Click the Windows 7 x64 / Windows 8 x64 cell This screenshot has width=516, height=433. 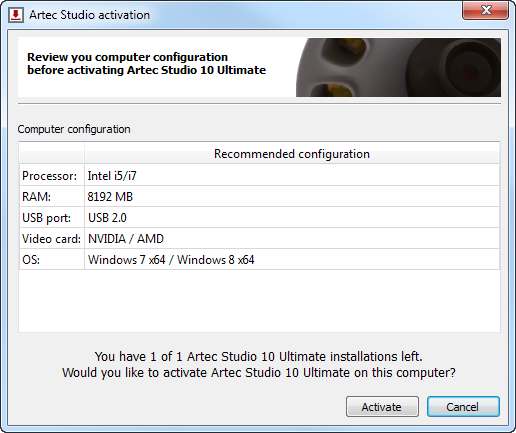pos(292,259)
